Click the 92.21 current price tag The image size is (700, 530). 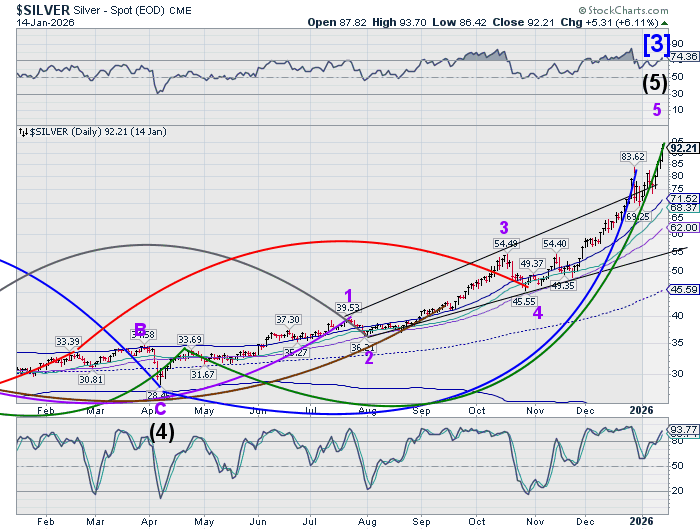click(x=682, y=148)
